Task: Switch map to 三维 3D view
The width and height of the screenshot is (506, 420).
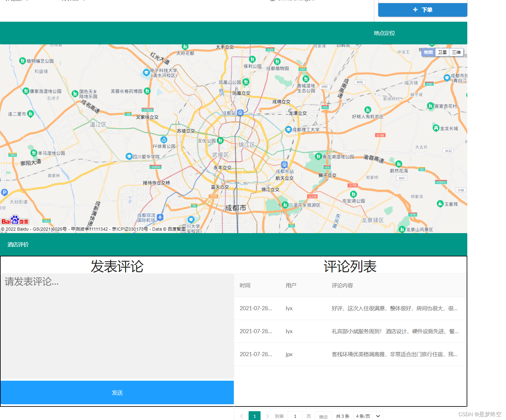Action: click(x=456, y=52)
